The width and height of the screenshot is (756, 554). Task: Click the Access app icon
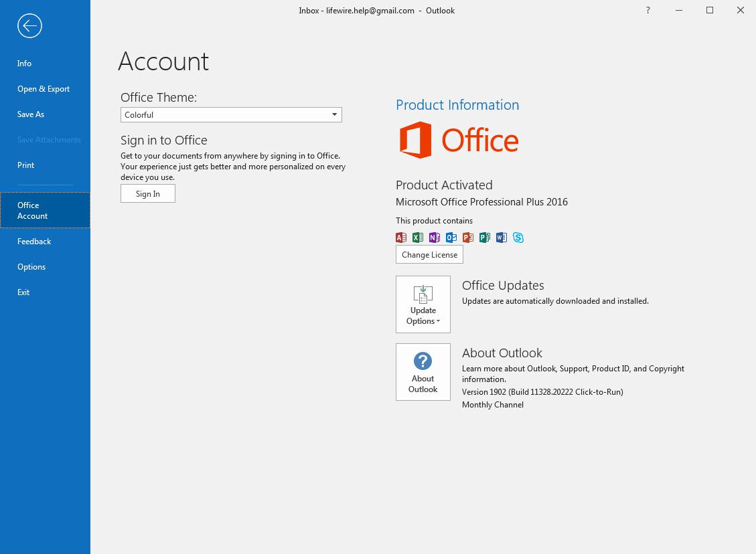pyautogui.click(x=401, y=238)
